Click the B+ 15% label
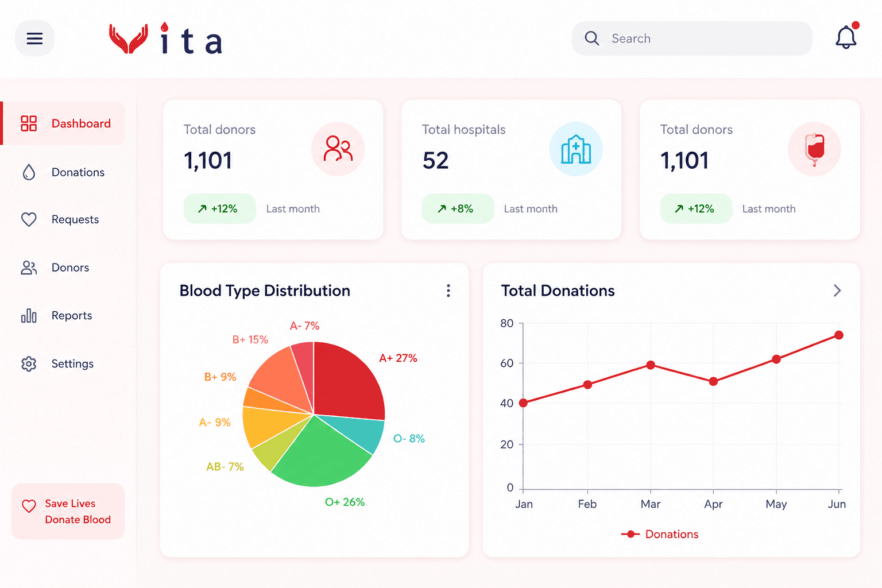 point(250,339)
